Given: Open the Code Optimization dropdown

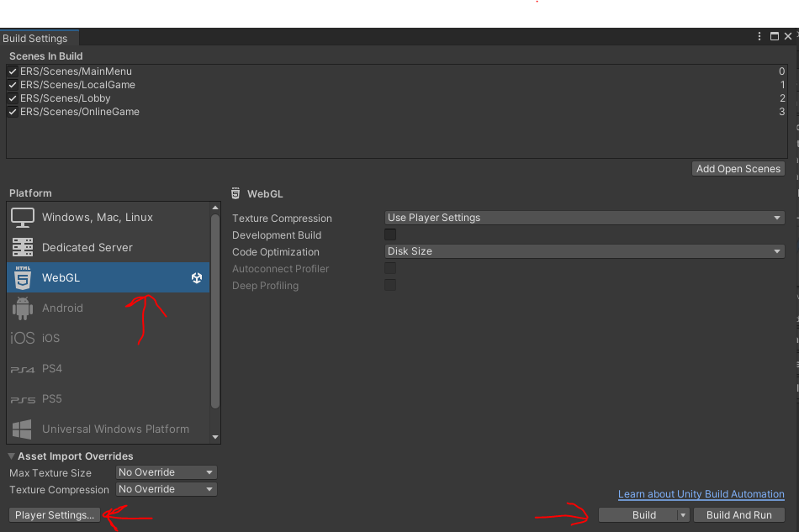Looking at the screenshot, I should click(x=585, y=251).
